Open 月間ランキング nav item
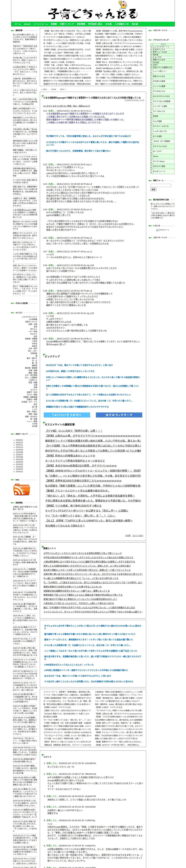 coord(67,24)
